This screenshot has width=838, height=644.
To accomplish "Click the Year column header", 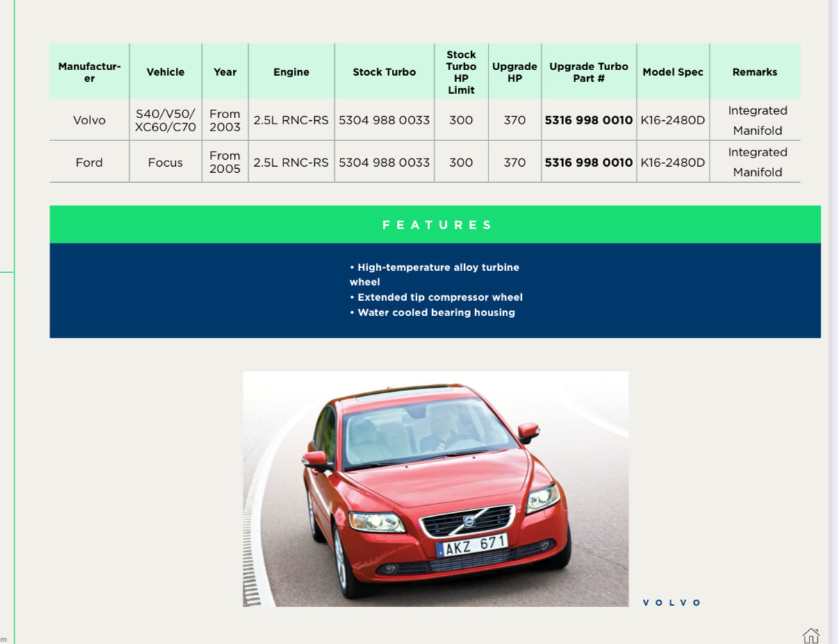I will [225, 72].
